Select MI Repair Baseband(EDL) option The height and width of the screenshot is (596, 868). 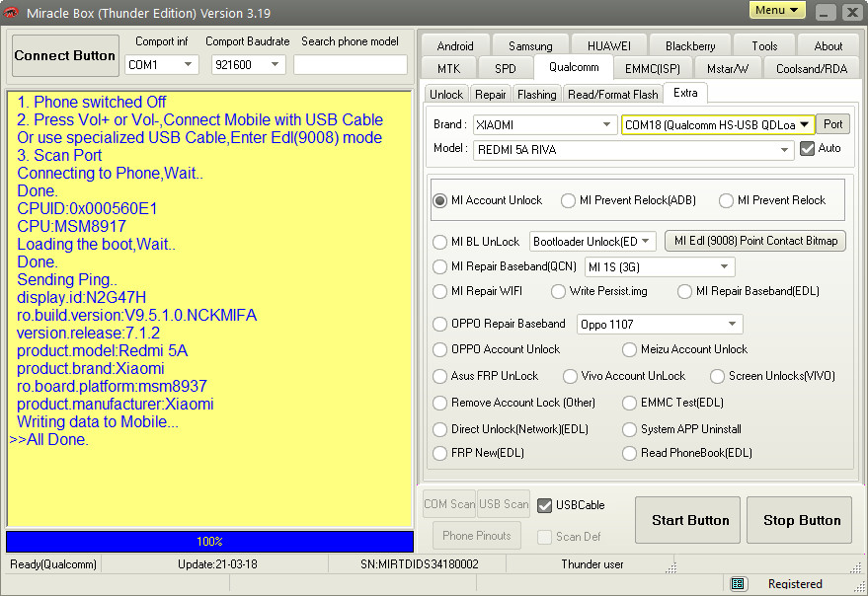click(749, 291)
